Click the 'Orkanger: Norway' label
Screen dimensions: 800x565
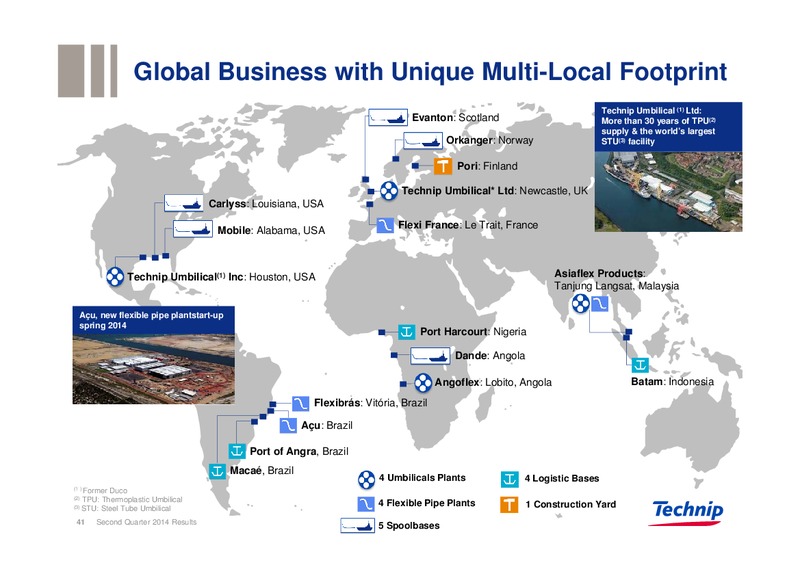(x=490, y=140)
